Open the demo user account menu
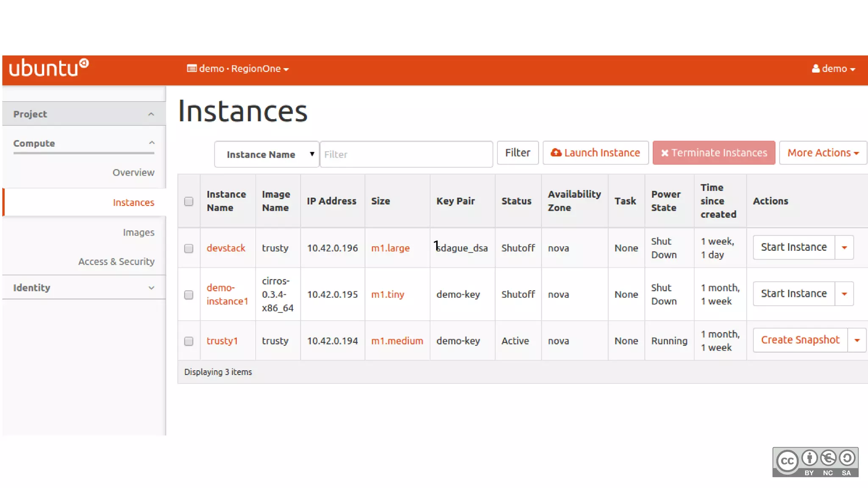The height and width of the screenshot is (488, 868). tap(833, 69)
